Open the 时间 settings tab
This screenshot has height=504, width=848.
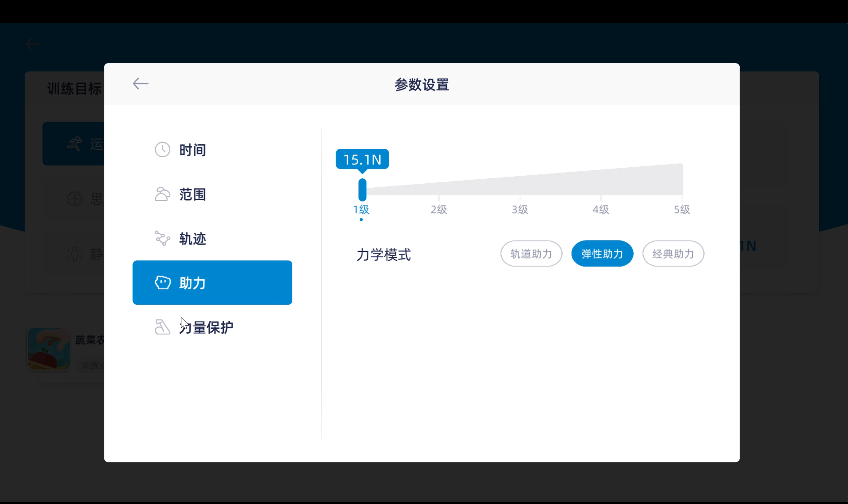(x=192, y=150)
